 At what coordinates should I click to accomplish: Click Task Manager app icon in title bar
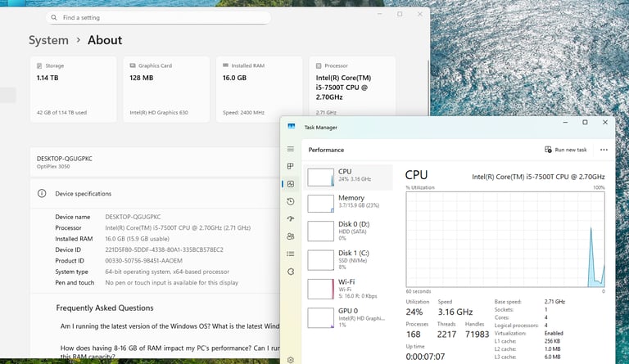(x=292, y=127)
